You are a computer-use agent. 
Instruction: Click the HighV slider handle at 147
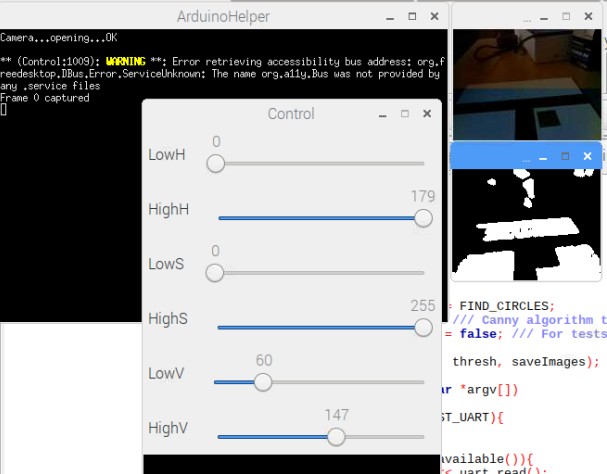pyautogui.click(x=336, y=436)
